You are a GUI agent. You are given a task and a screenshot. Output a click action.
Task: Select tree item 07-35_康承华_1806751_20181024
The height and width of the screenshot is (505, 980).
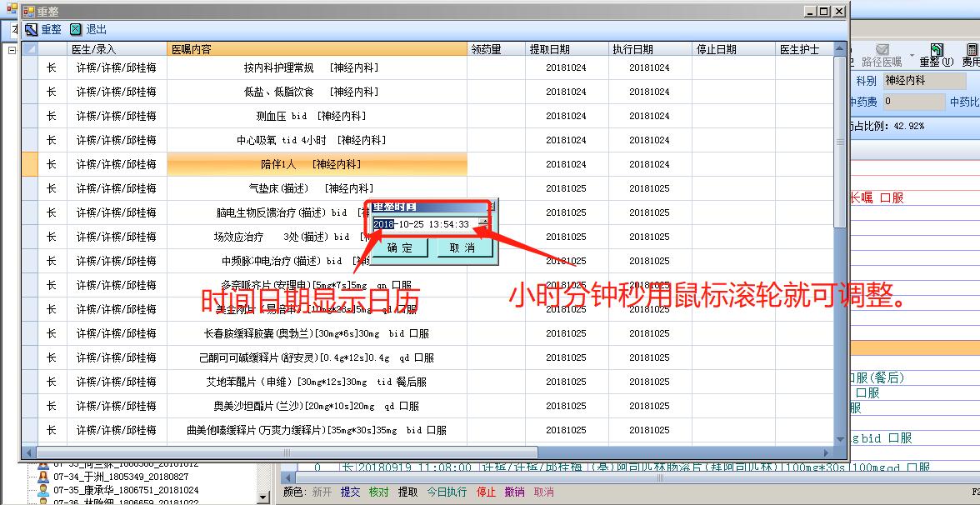click(x=126, y=491)
